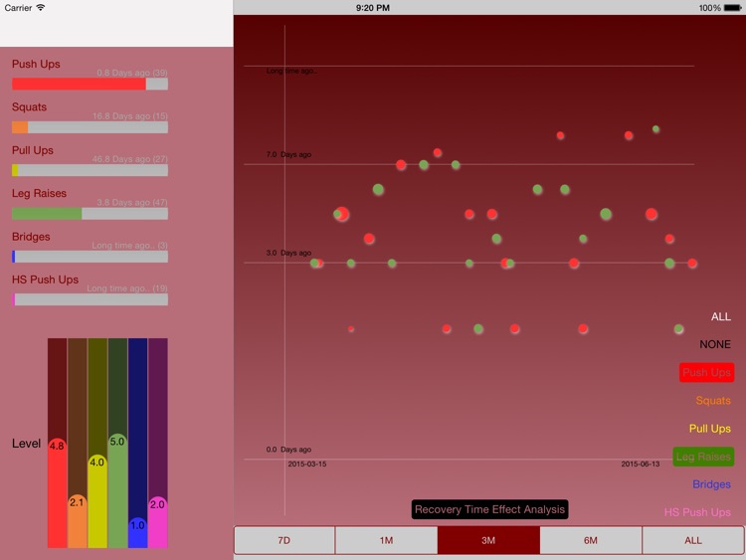746x560 pixels.
Task: Click the 7.0 Days ago axis label
Action: click(x=288, y=154)
